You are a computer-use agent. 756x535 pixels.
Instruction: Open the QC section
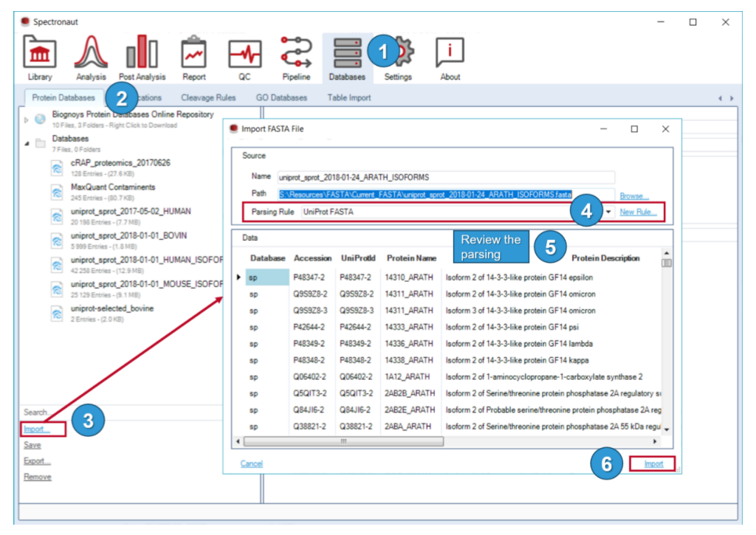coord(244,58)
